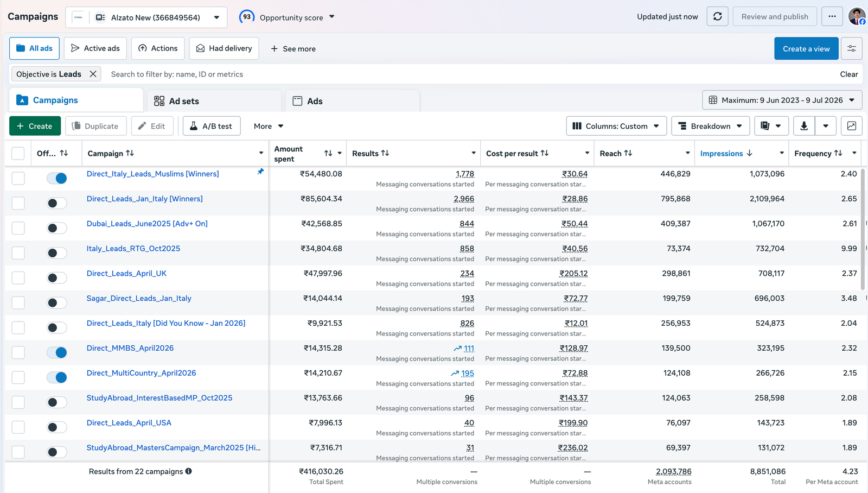Image resolution: width=868 pixels, height=493 pixels.
Task: Open the Alzato New account dropdown
Action: [146, 17]
